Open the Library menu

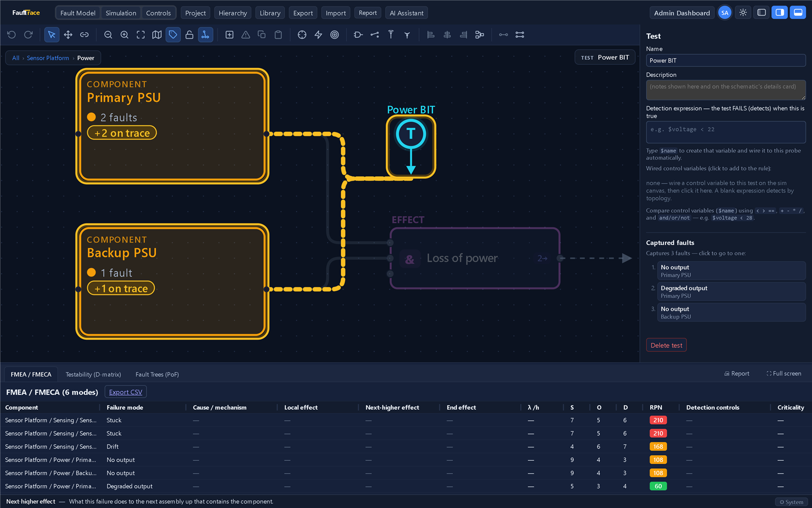click(270, 13)
